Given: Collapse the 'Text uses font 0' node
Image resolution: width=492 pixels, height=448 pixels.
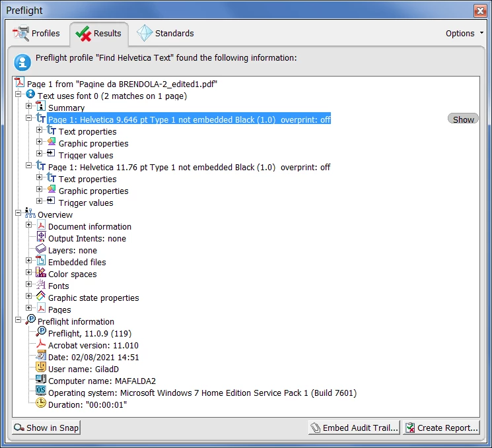Looking at the screenshot, I should point(18,94).
